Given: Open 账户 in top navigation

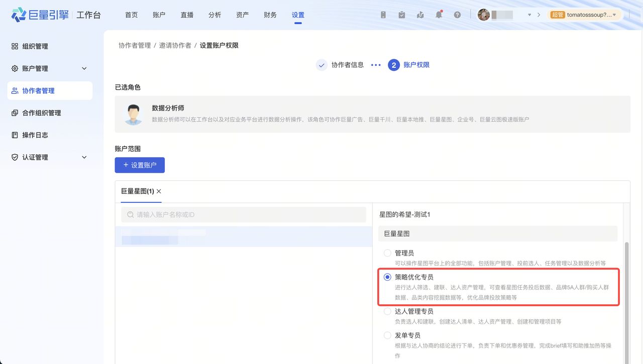Looking at the screenshot, I should point(159,15).
